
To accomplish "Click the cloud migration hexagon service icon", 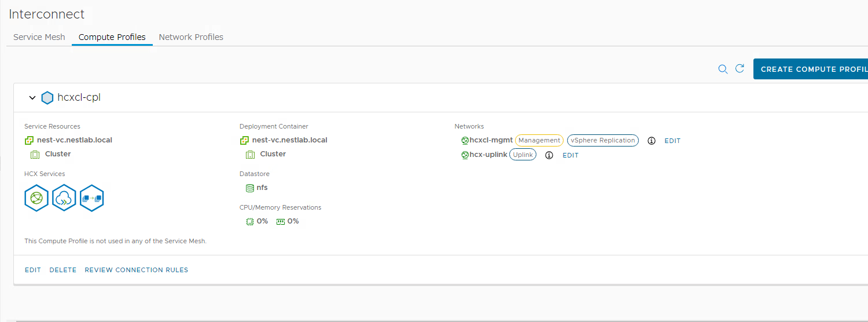I will tap(64, 198).
